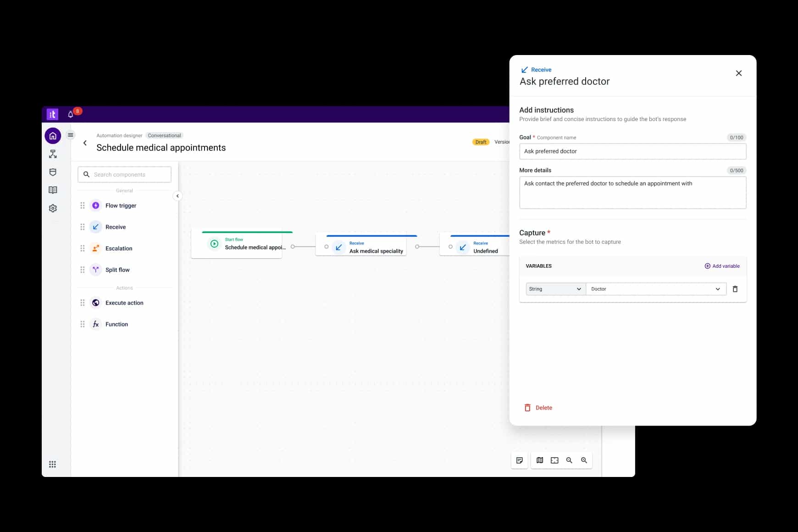Click the Execute action label
This screenshot has height=532, width=798.
pos(124,303)
